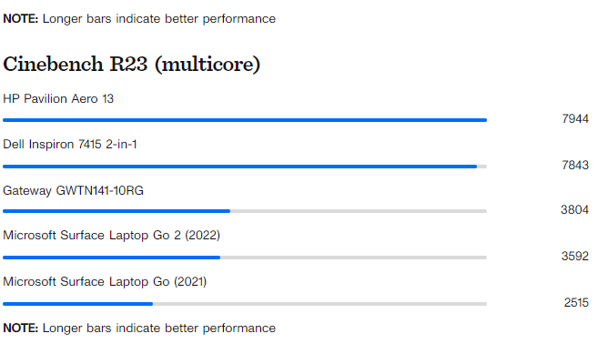Click the 3592 score value
The width and height of the screenshot is (608, 364).
(575, 256)
